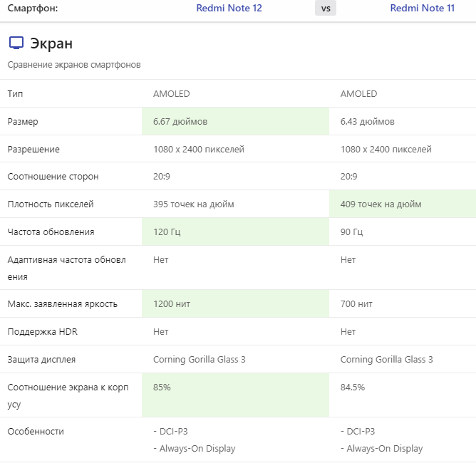
Task: Select the 'Тип' row label
Action: click(15, 94)
